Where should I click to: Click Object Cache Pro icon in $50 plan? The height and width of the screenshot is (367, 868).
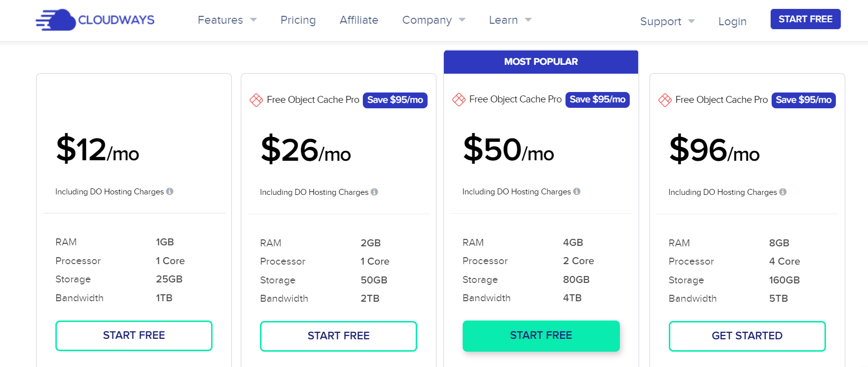[459, 99]
